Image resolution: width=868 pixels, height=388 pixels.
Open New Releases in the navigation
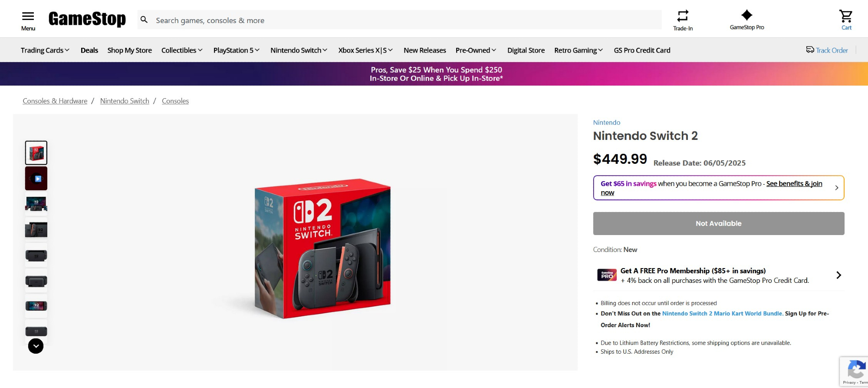(424, 50)
